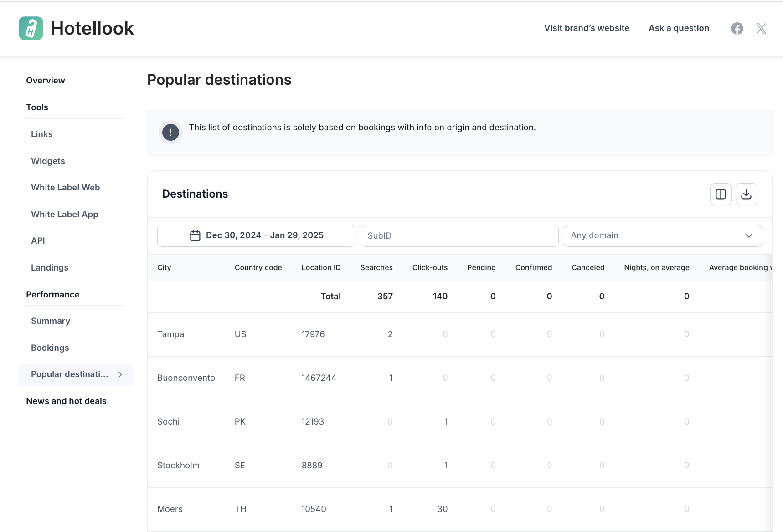This screenshot has width=783, height=532.
Task: Select White Label App
Action: coord(64,215)
